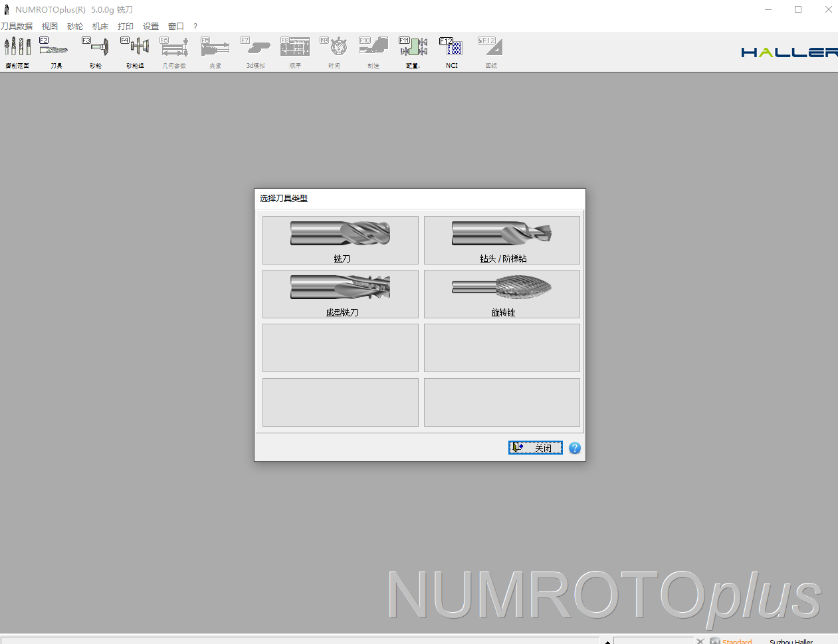
Task: Open the 机床 menu
Action: [x=100, y=26]
